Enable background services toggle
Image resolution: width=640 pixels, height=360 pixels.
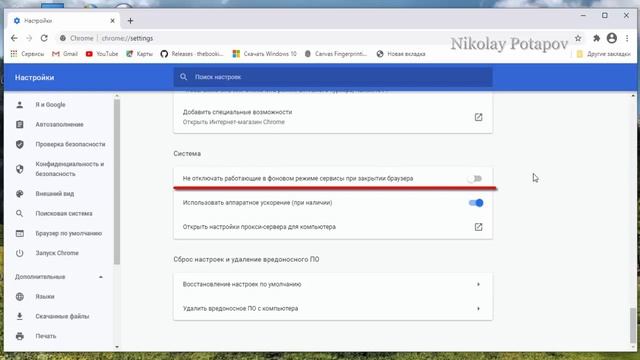click(x=475, y=179)
